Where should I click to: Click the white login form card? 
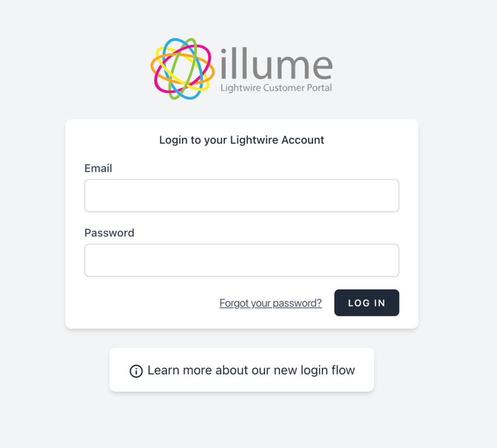click(241, 223)
